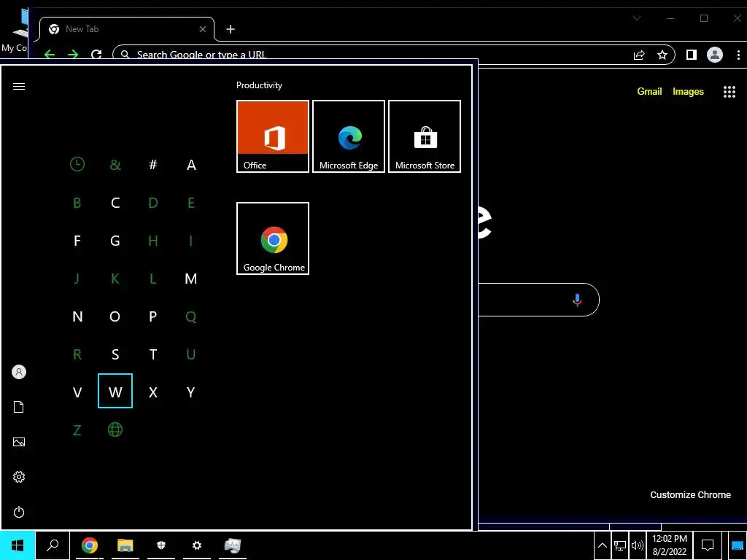Launch Google Chrome tile
The image size is (747, 560).
[273, 238]
